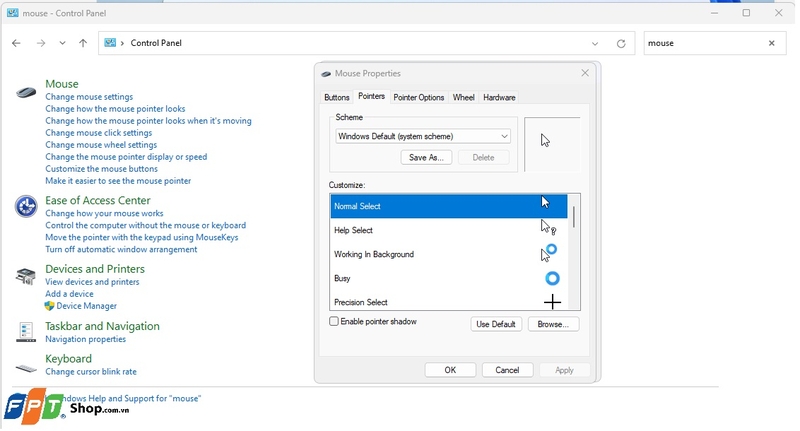Clear the search box with X icon
The width and height of the screenshot is (800, 431).
pos(771,44)
